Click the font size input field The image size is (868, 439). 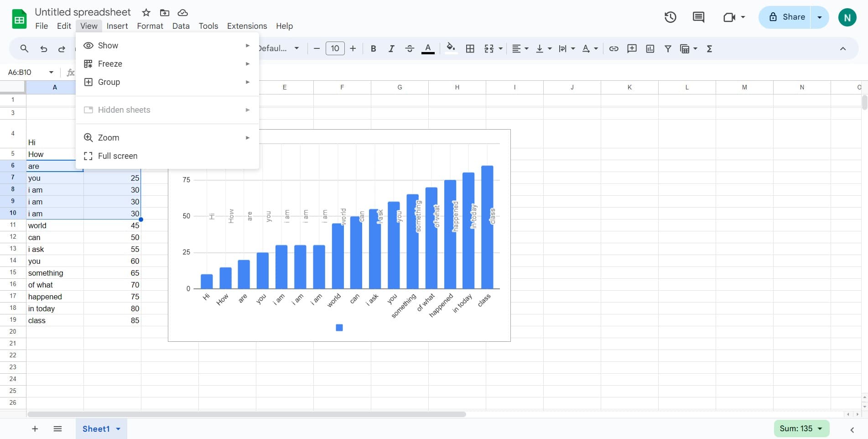[x=335, y=48]
